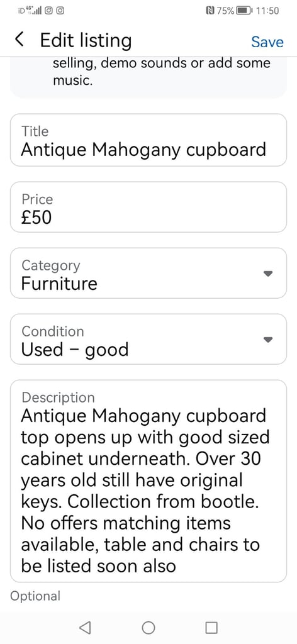Open the Used – good condition selector

point(148,339)
